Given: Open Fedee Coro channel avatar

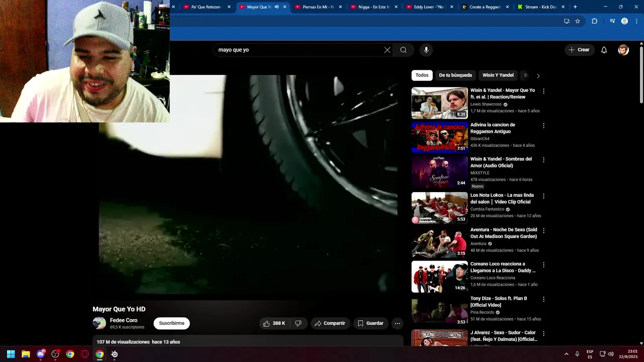Looking at the screenshot, I should (x=99, y=323).
